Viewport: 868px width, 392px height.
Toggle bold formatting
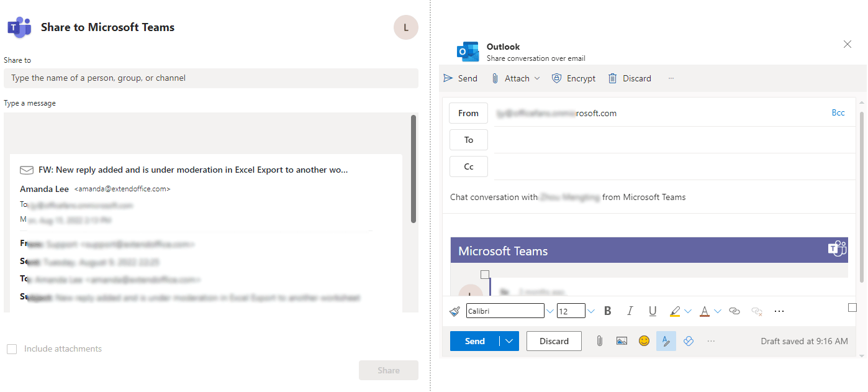point(608,311)
